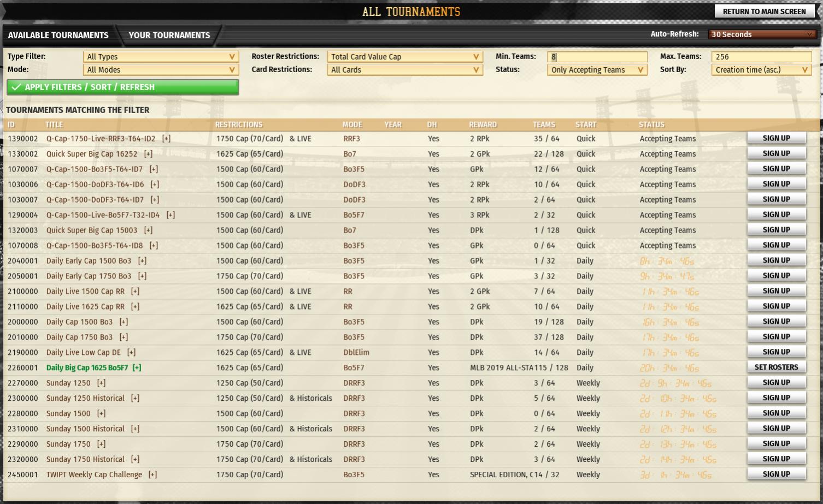Click the Max Teams input field
823x504 pixels.
(x=761, y=56)
